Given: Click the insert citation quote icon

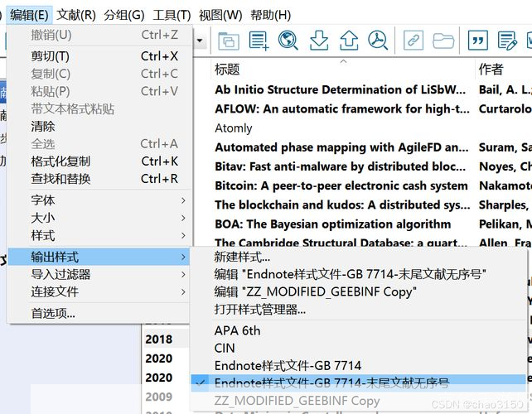Looking at the screenshot, I should [x=477, y=41].
